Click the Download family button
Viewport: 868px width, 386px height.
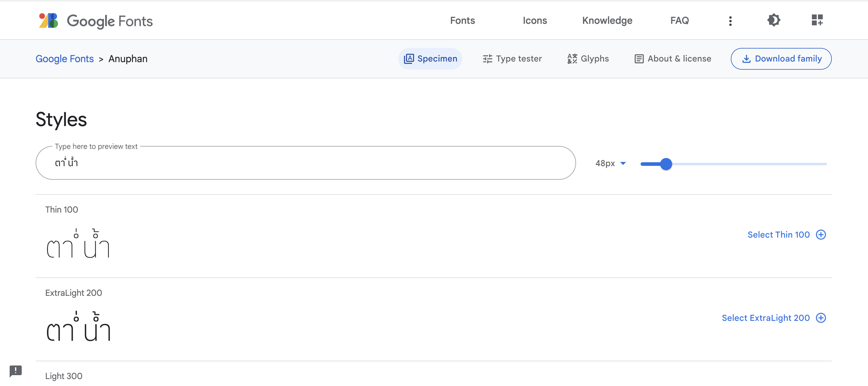(x=781, y=58)
